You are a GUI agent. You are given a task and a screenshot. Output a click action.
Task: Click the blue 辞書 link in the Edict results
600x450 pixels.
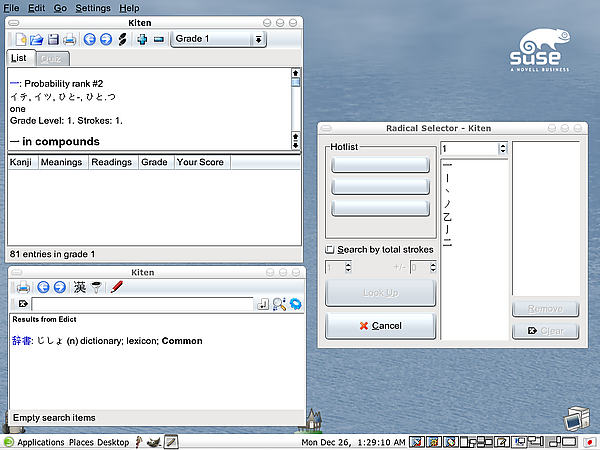21,341
